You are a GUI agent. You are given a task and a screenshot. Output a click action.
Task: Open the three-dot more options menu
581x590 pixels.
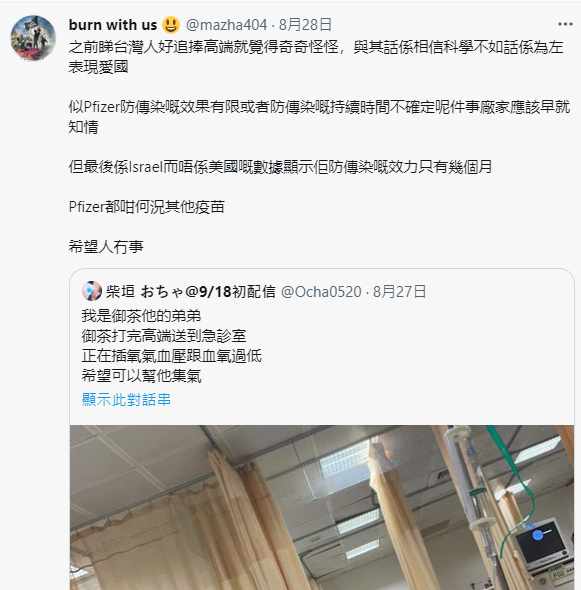pos(565,24)
